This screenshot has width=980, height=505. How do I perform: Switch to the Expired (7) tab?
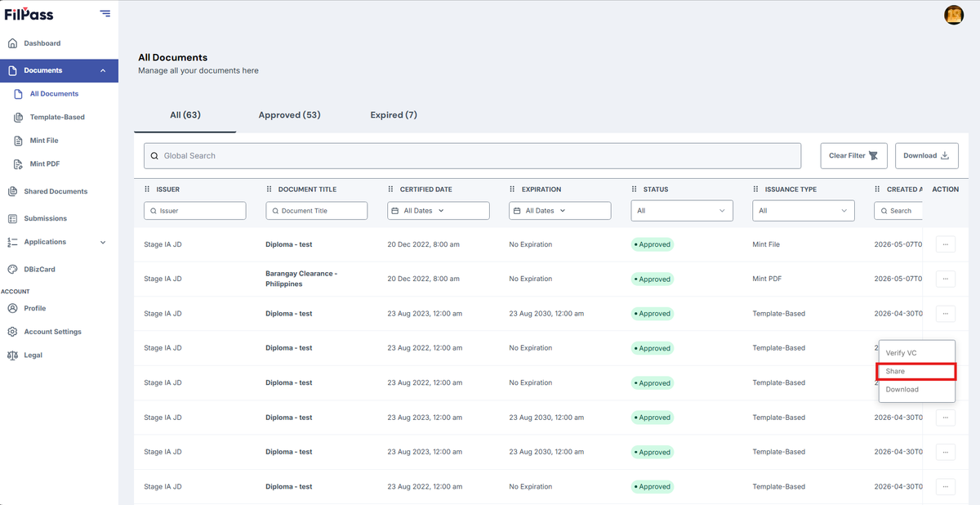[394, 115]
